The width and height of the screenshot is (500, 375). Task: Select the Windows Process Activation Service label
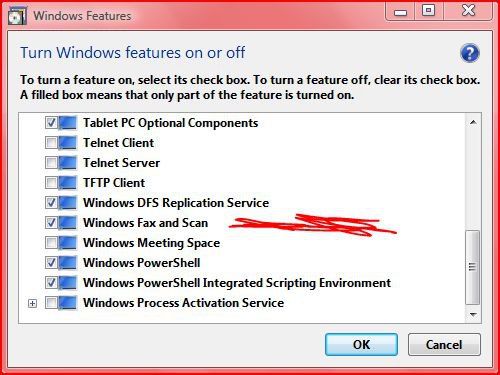tap(184, 303)
